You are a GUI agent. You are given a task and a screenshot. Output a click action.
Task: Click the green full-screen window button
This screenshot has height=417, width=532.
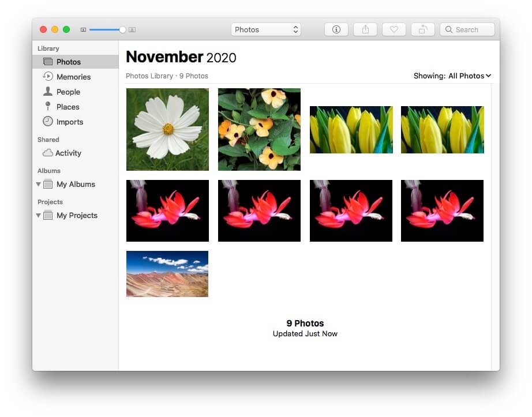coord(66,29)
